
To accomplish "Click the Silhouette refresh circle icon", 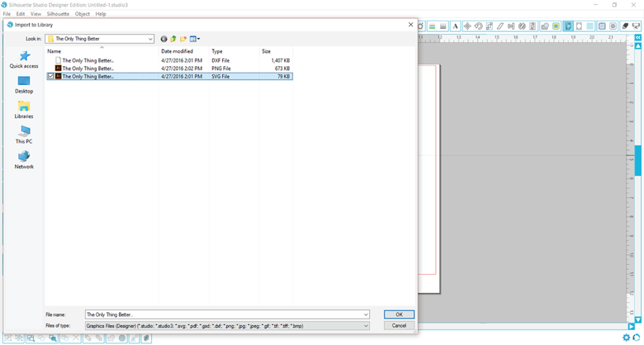I will coord(636,337).
